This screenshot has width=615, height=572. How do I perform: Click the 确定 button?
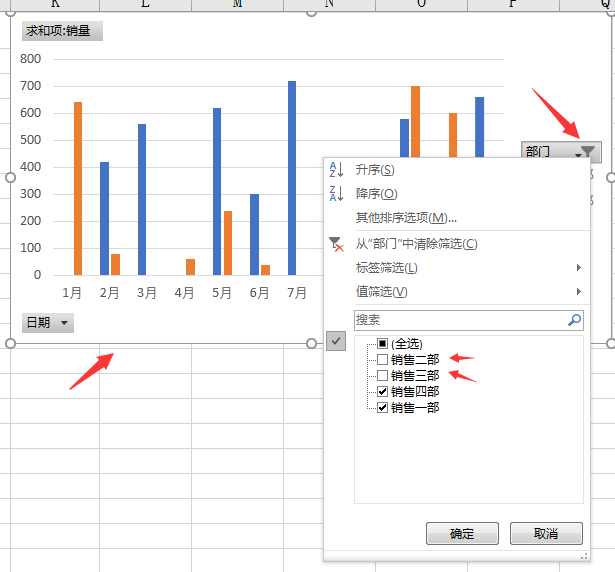462,534
